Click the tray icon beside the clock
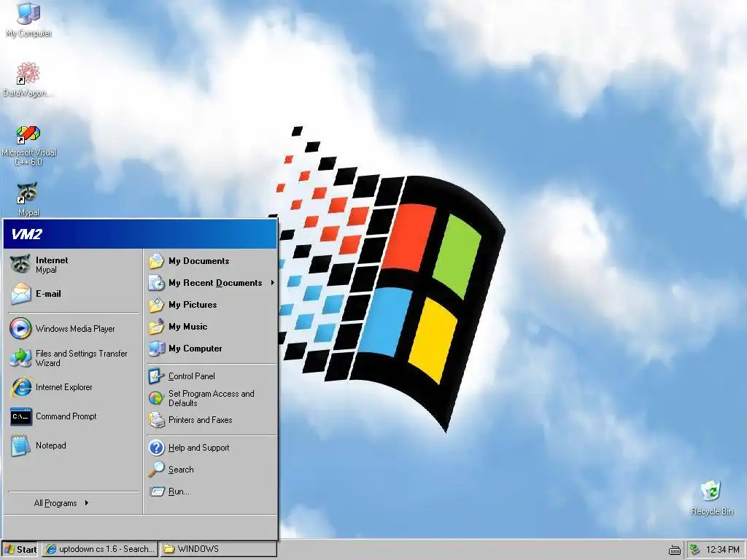This screenshot has height=560, width=747. tap(694, 550)
